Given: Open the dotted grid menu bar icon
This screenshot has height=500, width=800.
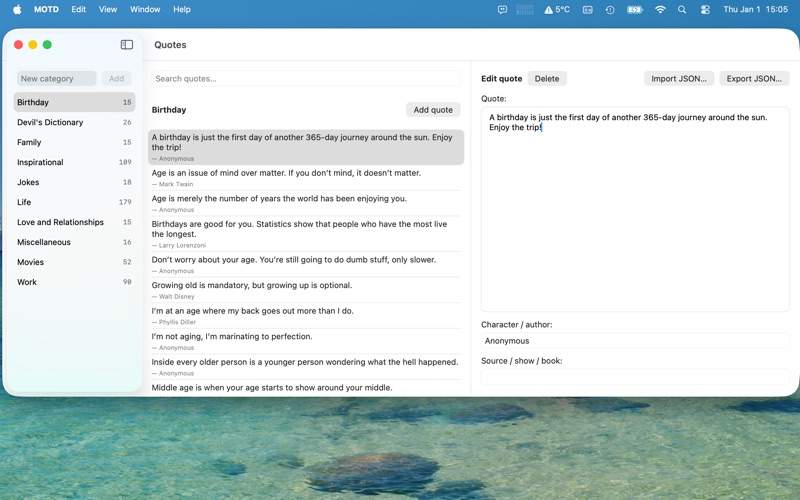Looking at the screenshot, I should click(x=524, y=9).
